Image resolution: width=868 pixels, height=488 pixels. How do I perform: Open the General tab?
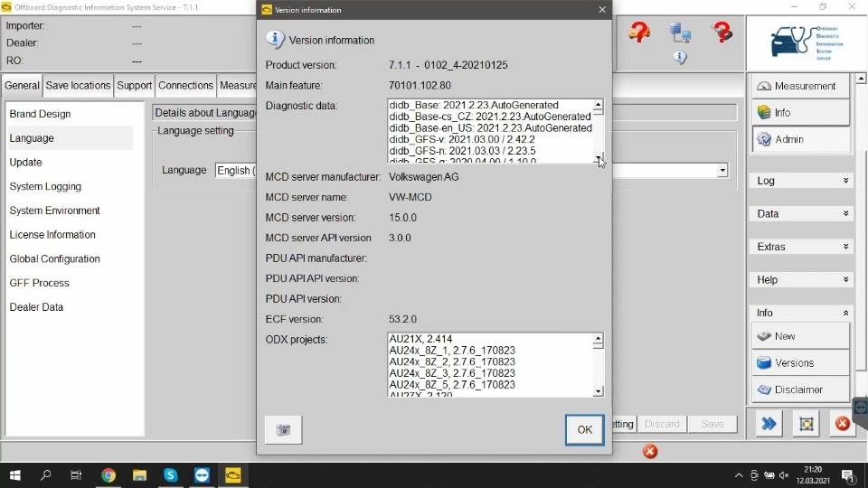(22, 86)
